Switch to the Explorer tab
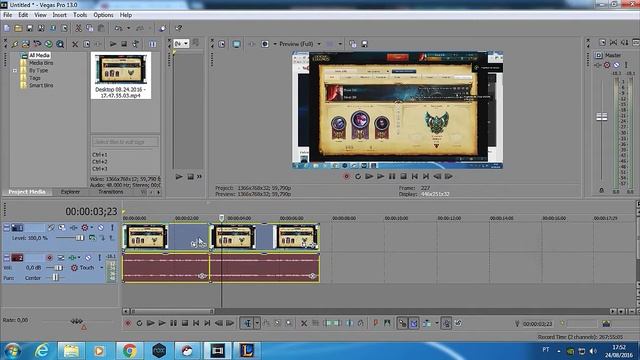Viewport: 640px width, 360px height. 70,192
